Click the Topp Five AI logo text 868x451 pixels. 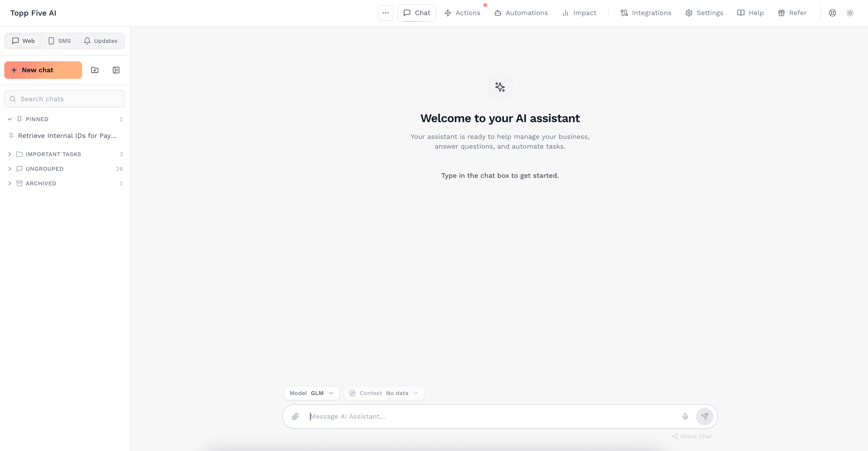pos(33,13)
